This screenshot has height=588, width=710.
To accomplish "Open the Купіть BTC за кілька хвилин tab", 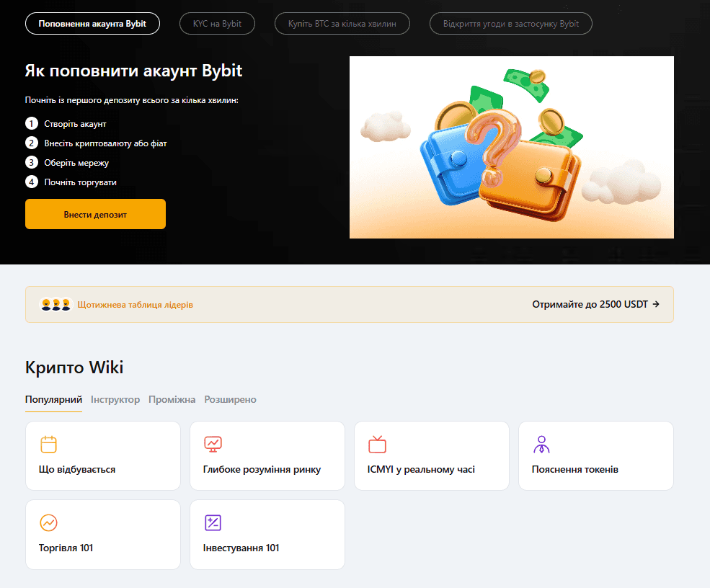I will (x=342, y=24).
